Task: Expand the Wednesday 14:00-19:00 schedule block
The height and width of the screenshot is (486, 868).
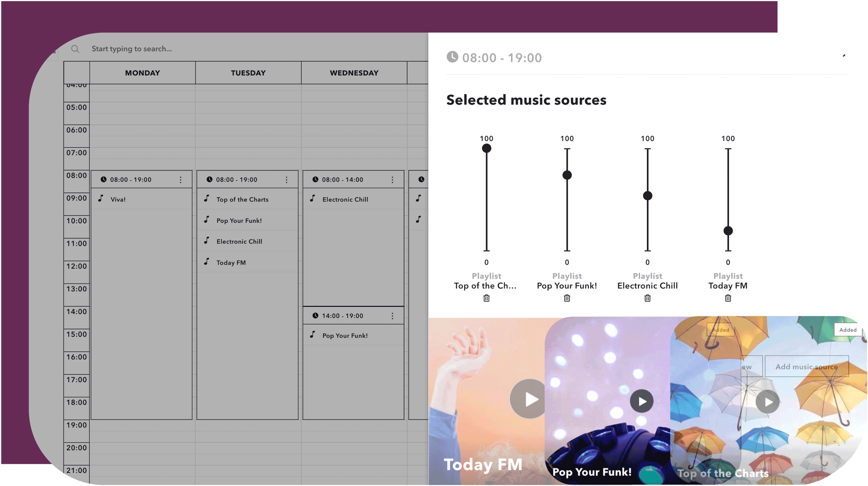Action: point(392,316)
